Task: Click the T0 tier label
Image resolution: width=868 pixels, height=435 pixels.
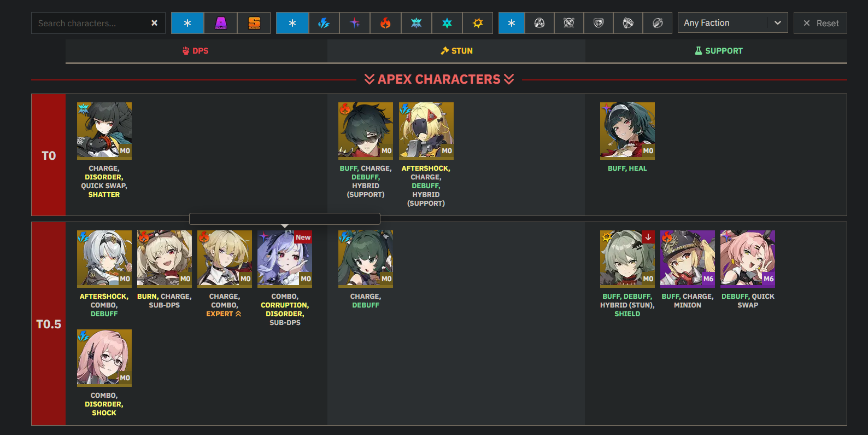Action: 49,155
